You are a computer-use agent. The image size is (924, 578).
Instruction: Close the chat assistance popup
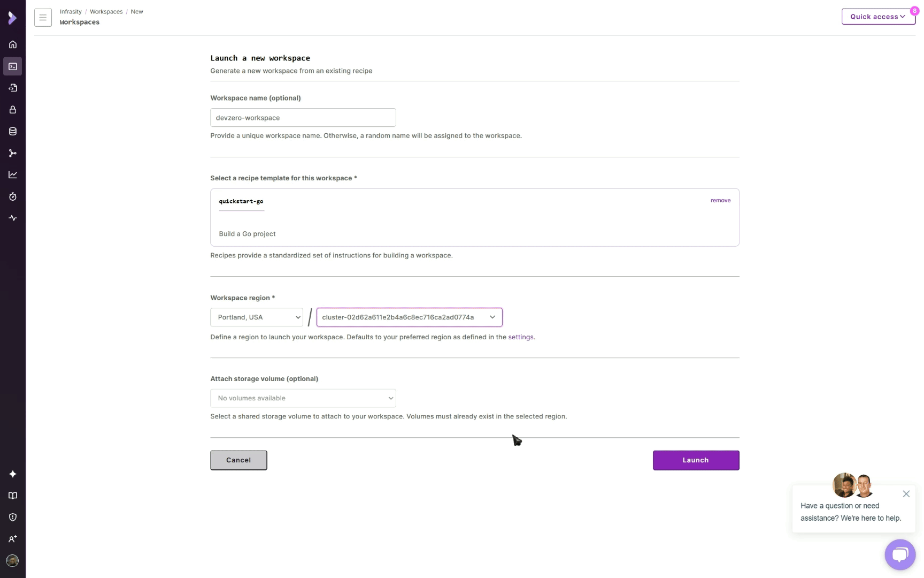pyautogui.click(x=906, y=494)
